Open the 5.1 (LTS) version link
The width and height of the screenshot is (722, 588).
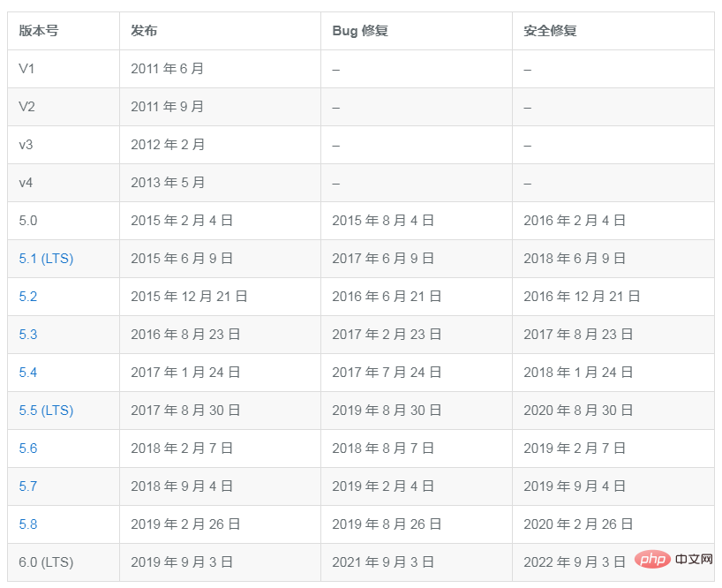(46, 259)
